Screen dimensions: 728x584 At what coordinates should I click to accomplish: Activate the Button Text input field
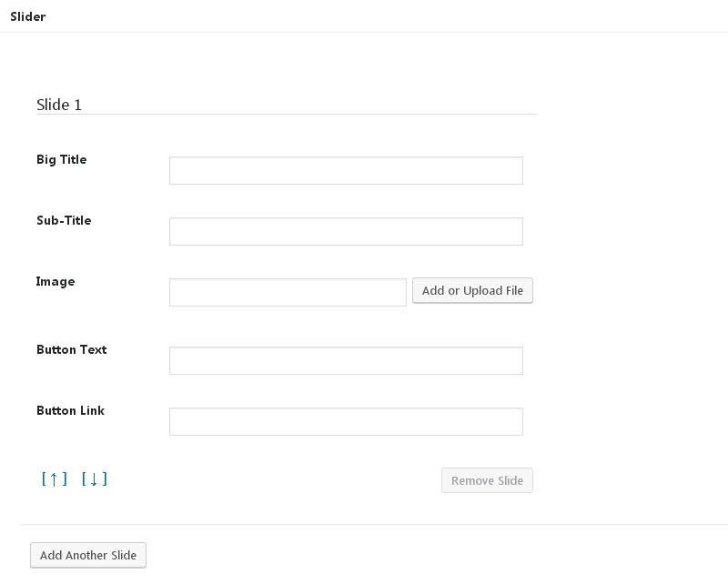tap(346, 361)
